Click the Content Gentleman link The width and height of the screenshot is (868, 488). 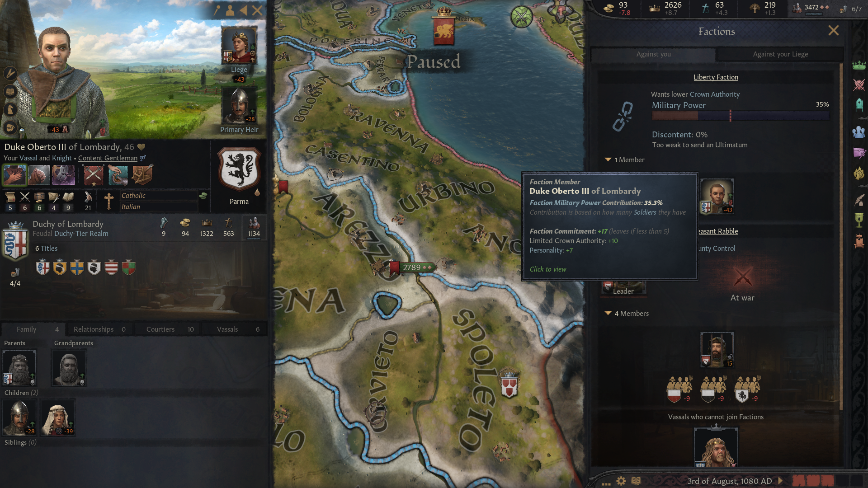click(x=108, y=158)
